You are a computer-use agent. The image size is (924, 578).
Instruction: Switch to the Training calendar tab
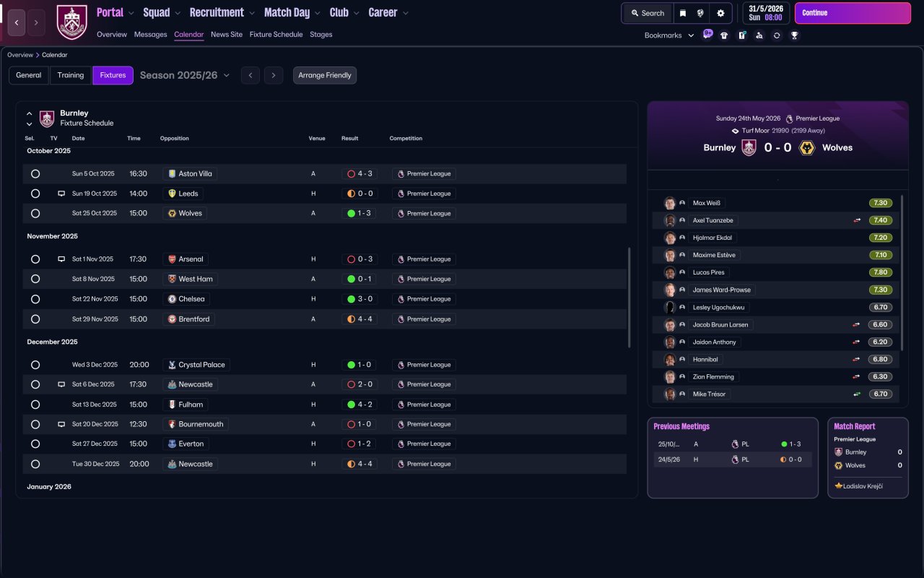pos(71,75)
